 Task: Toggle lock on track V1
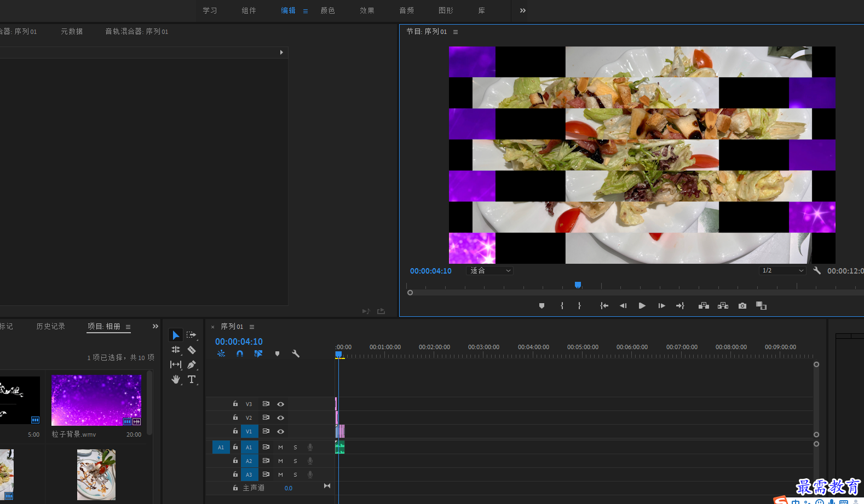pyautogui.click(x=235, y=431)
